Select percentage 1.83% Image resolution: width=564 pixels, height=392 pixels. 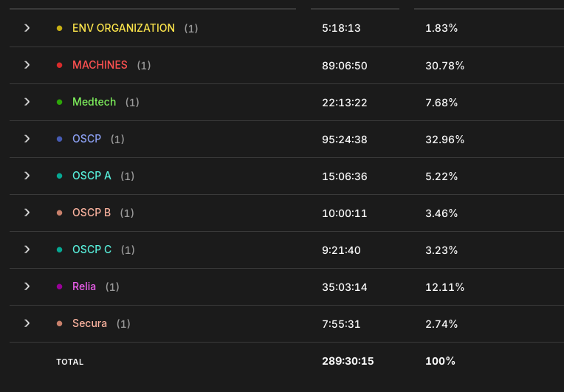[x=441, y=28]
